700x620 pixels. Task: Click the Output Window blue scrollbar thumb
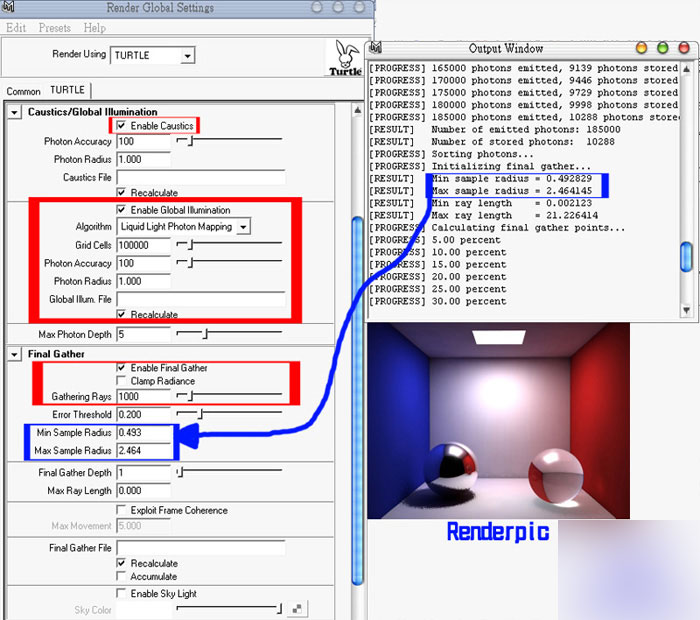(687, 256)
